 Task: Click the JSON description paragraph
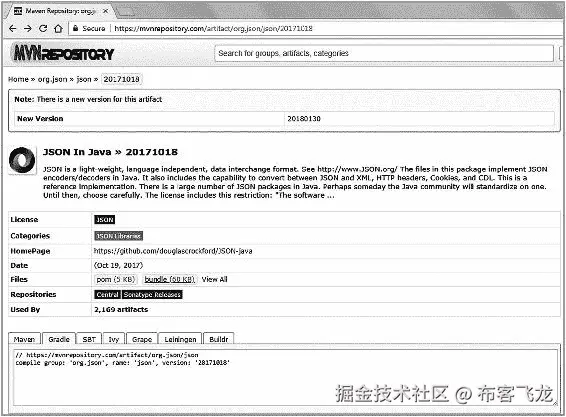(295, 182)
